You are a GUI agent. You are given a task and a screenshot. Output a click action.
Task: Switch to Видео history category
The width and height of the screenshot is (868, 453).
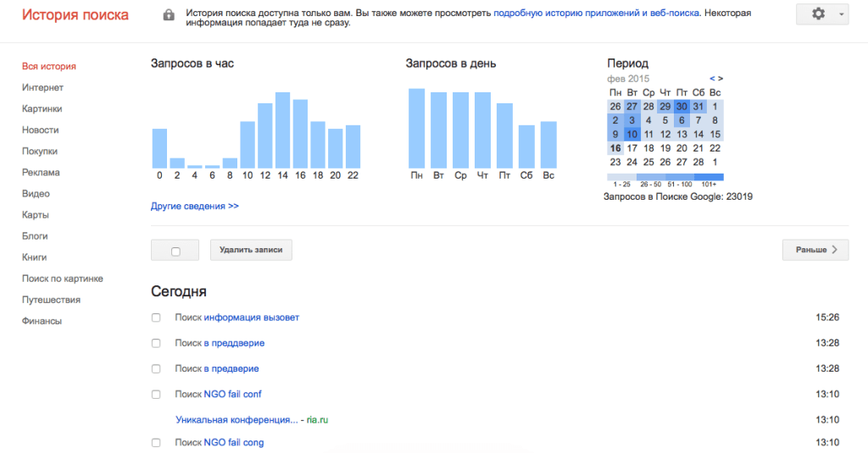pyautogui.click(x=36, y=193)
